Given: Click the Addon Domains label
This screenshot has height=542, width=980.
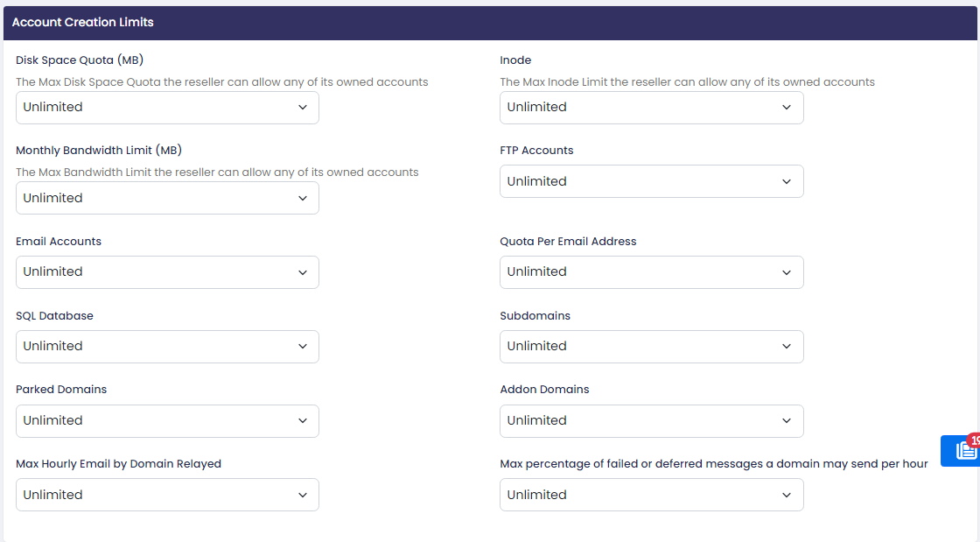Looking at the screenshot, I should point(544,390).
